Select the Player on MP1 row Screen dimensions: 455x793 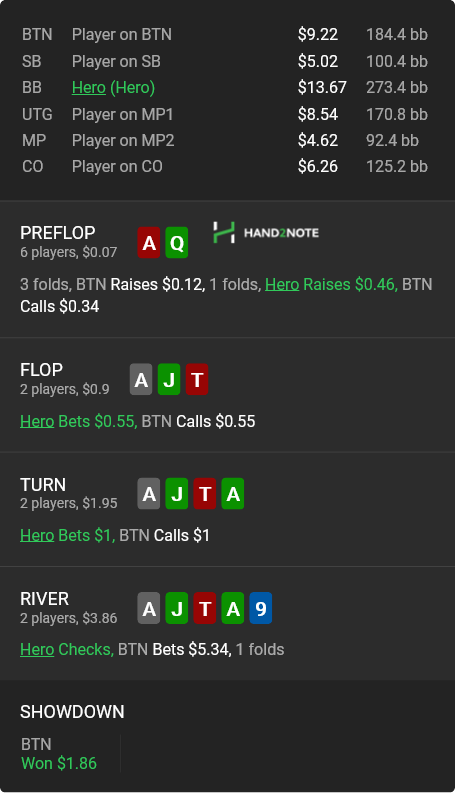pos(225,114)
